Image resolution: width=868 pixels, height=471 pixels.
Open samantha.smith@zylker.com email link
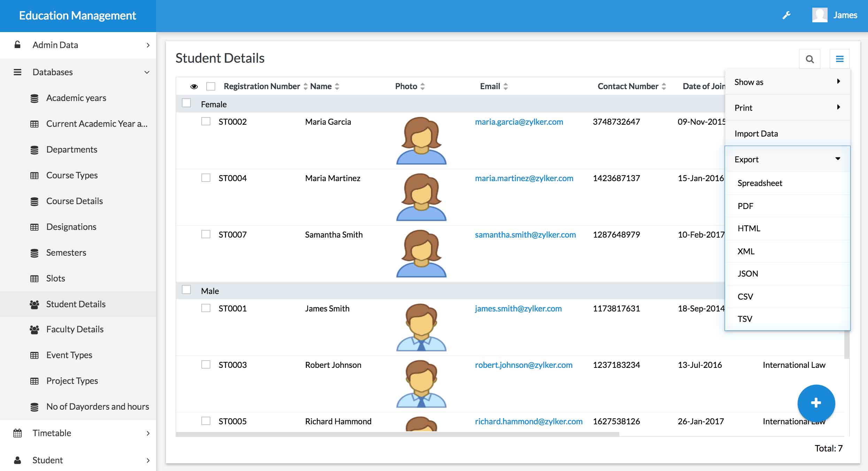[x=525, y=234]
